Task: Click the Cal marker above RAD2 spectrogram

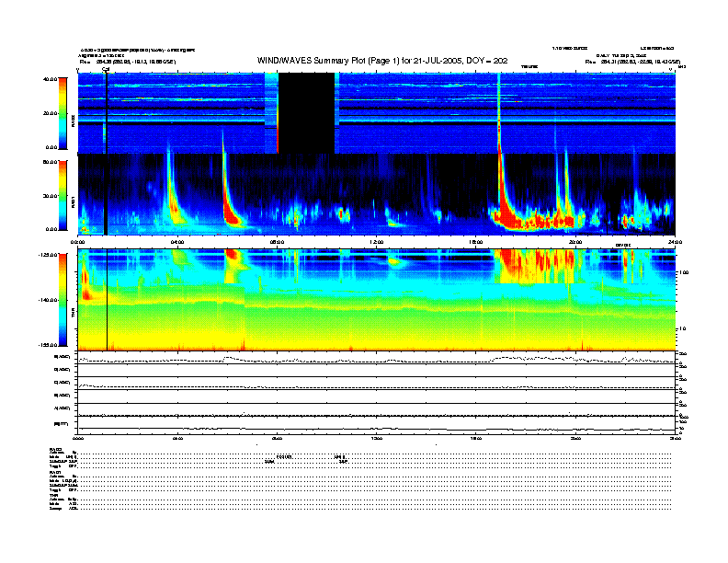Action: [x=106, y=70]
